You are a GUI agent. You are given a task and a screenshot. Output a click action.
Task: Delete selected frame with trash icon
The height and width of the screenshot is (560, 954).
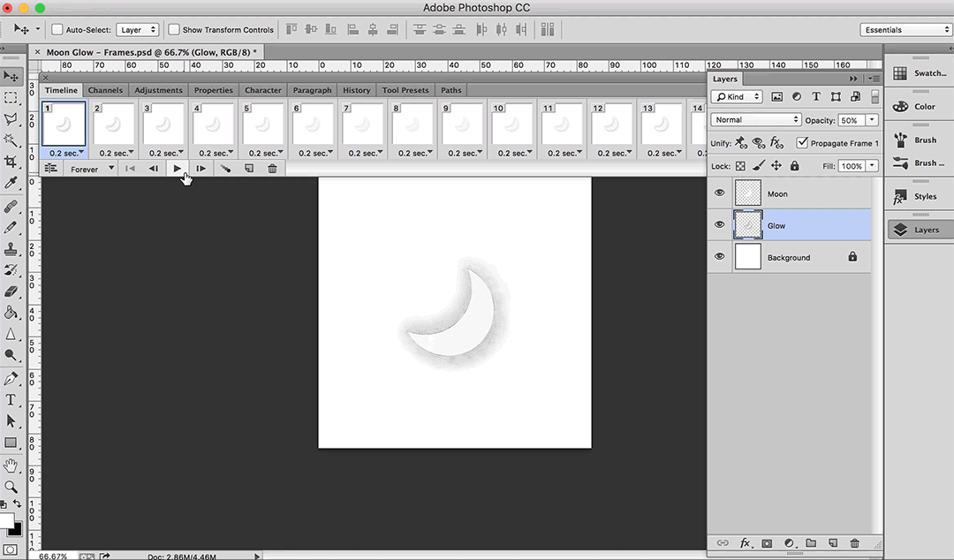pyautogui.click(x=272, y=169)
